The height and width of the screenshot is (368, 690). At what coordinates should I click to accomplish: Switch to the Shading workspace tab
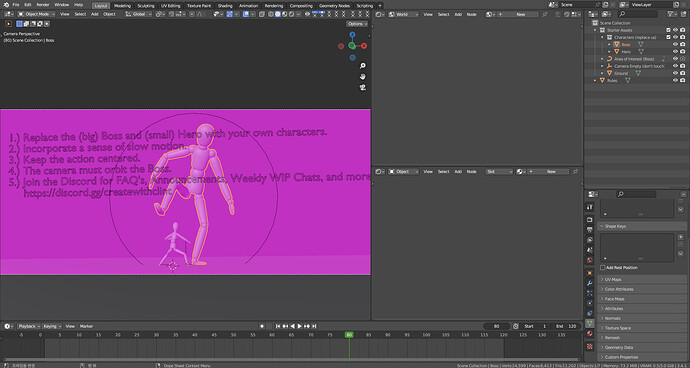click(x=225, y=6)
